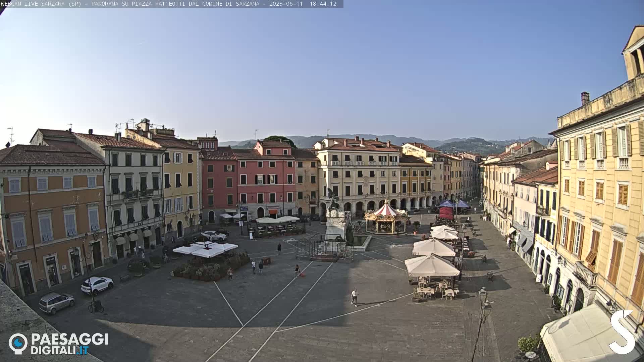Viewport: 644px width, 362px height.
Task: Click the timestamp 18:44:12
Action: [323, 4]
